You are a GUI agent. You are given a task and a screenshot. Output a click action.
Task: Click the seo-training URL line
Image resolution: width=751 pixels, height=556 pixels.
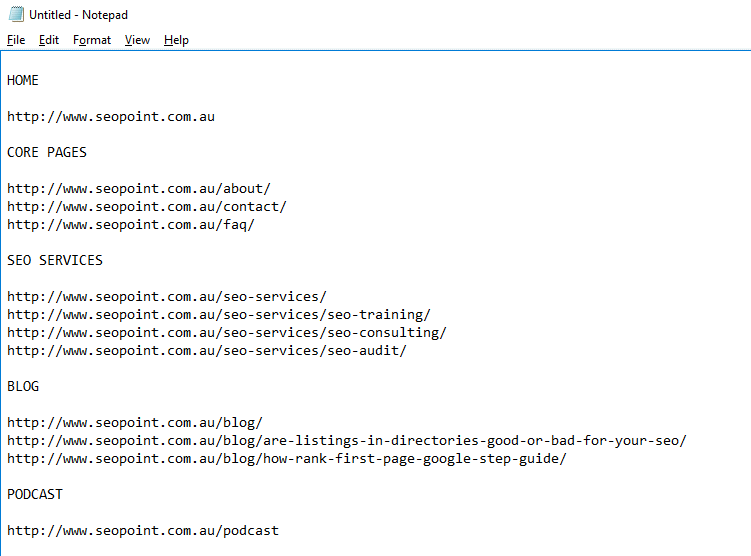(219, 315)
